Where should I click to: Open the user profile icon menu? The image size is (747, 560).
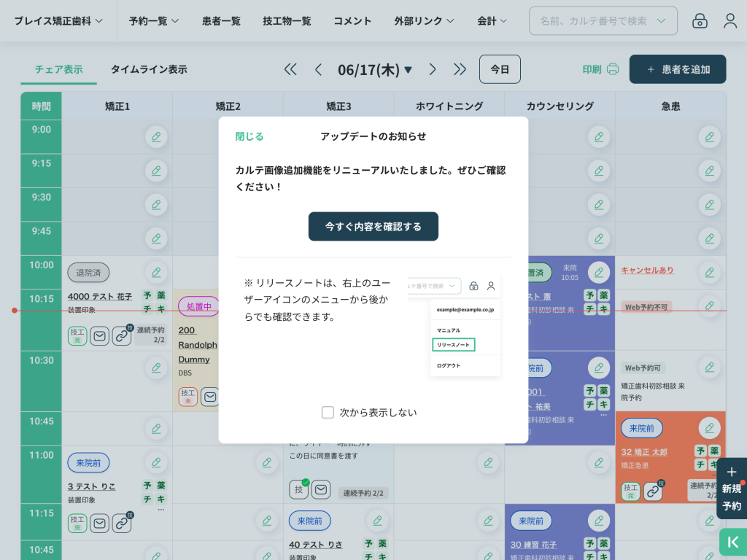(729, 21)
